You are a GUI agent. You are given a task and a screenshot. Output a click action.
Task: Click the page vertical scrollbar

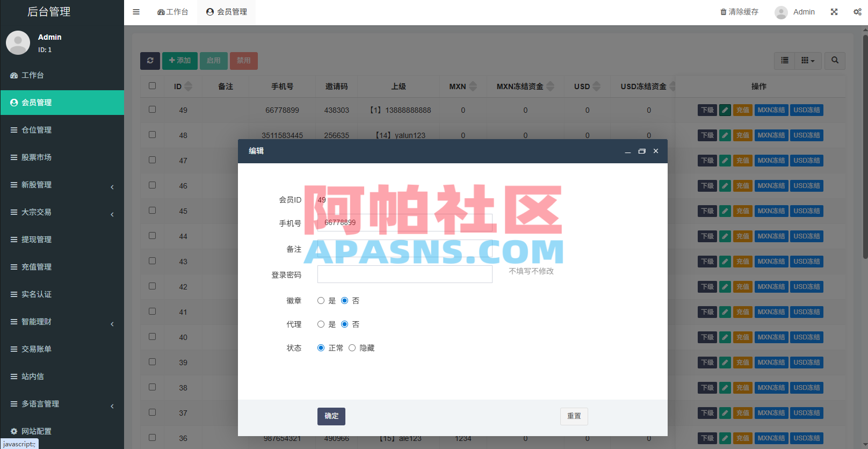[x=865, y=146]
